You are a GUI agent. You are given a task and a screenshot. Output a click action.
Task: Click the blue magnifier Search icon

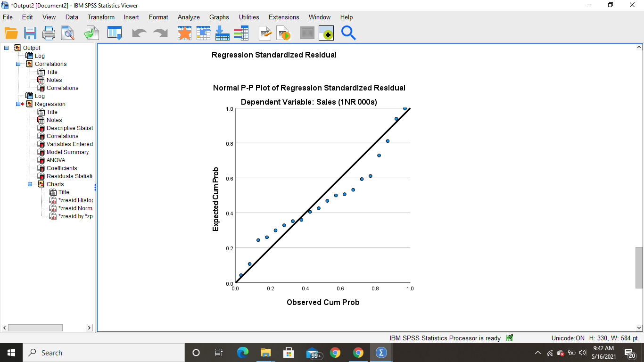(348, 33)
